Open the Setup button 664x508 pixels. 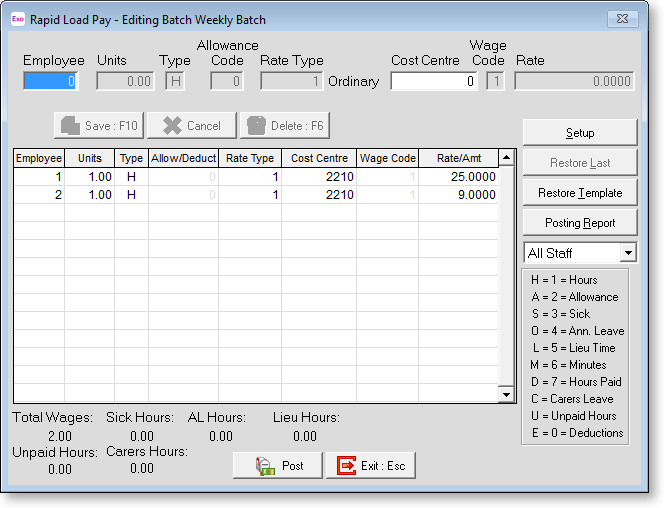pos(579,133)
